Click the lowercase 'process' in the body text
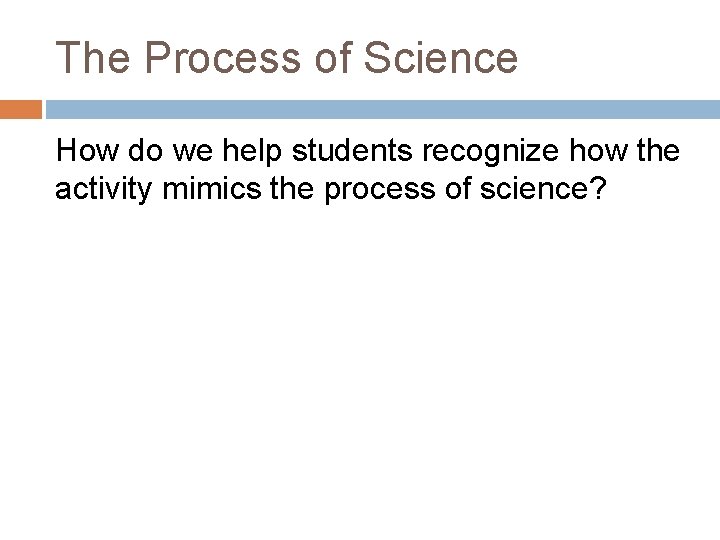 380,191
